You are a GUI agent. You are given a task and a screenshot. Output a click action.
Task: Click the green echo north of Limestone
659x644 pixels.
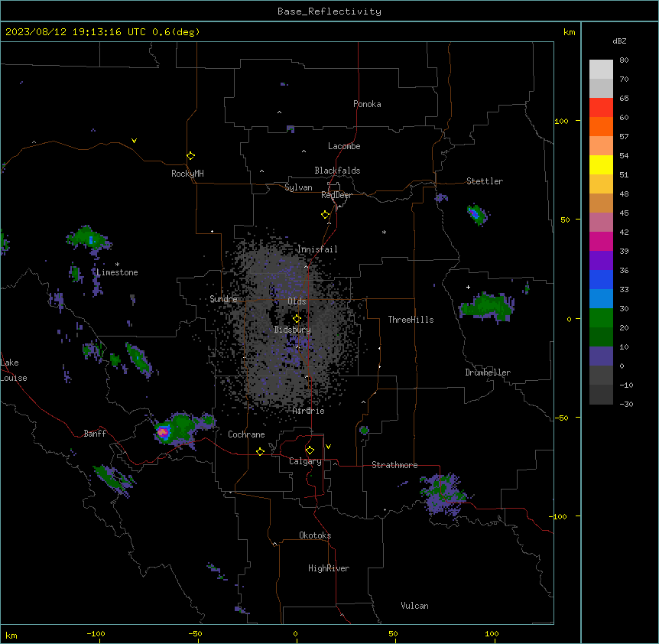pyautogui.click(x=89, y=240)
